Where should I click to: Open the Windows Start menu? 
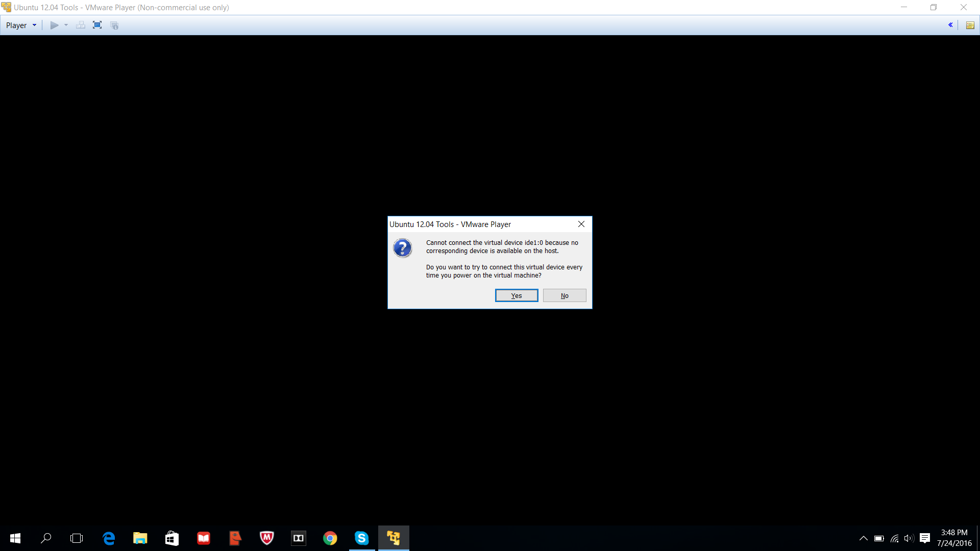[14, 538]
